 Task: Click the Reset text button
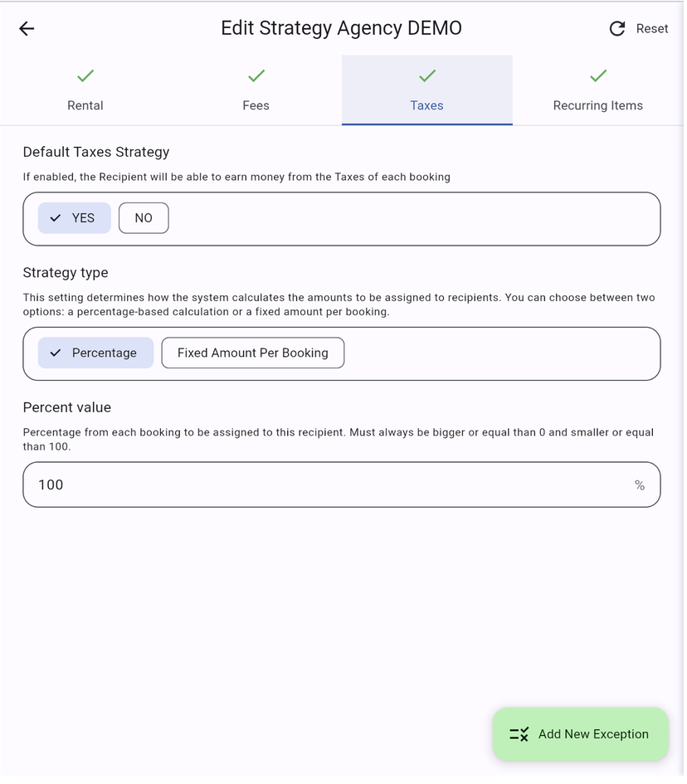pyautogui.click(x=651, y=29)
